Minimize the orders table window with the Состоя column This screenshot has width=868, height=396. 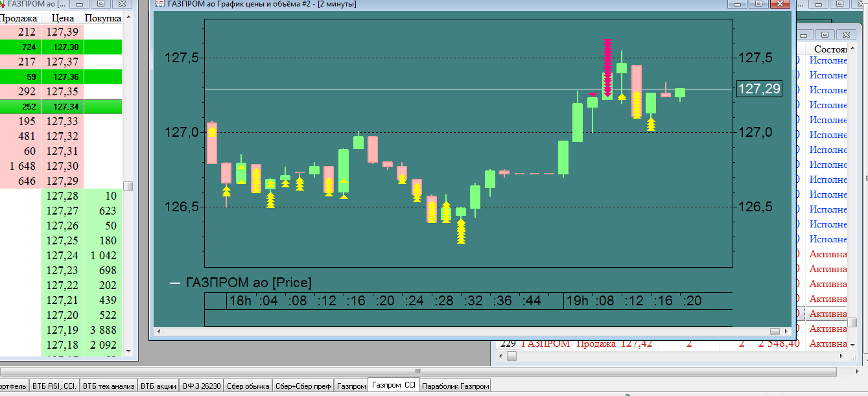click(804, 34)
